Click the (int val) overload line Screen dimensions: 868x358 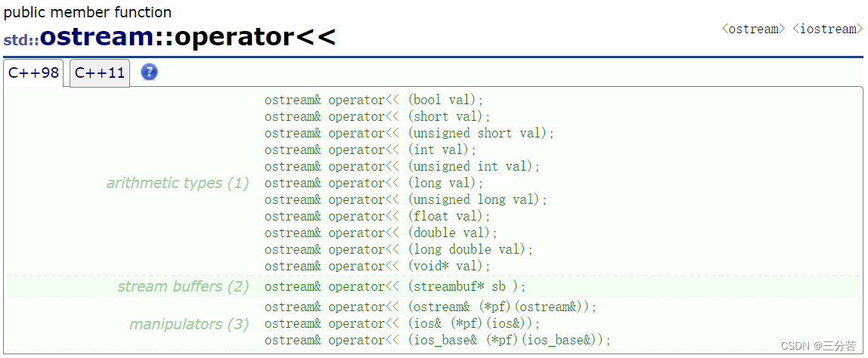pyautogui.click(x=371, y=150)
